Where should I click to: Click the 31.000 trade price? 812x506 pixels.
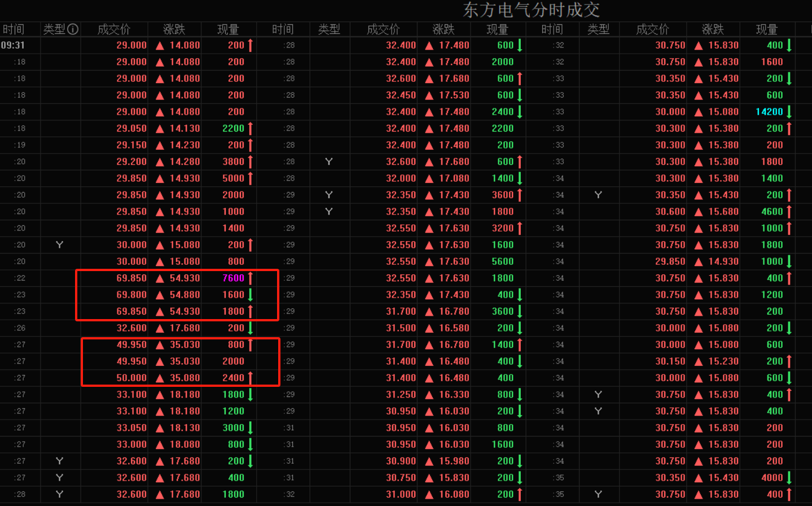[401, 494]
